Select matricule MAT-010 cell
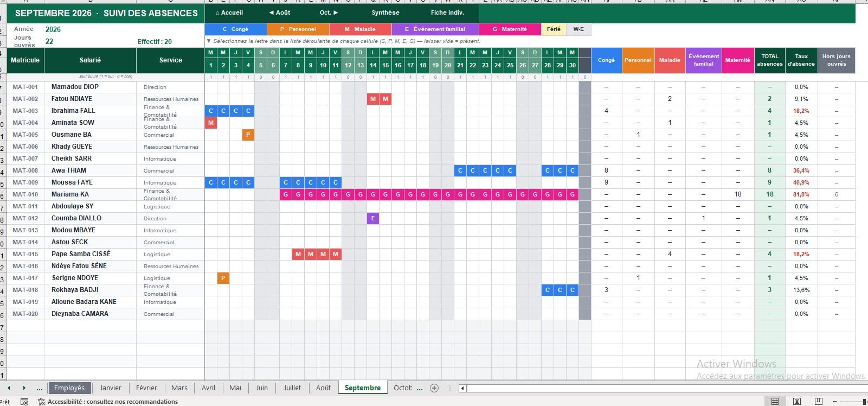The image size is (868, 406). pyautogui.click(x=25, y=194)
